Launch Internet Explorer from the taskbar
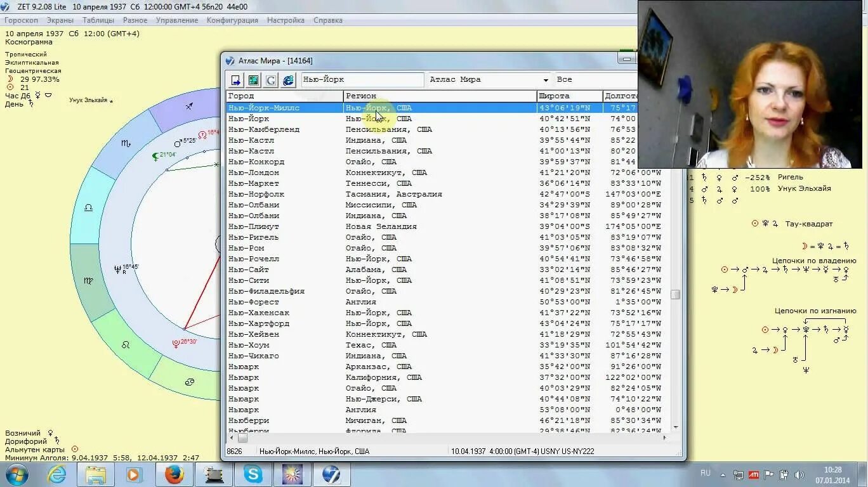 pyautogui.click(x=57, y=474)
